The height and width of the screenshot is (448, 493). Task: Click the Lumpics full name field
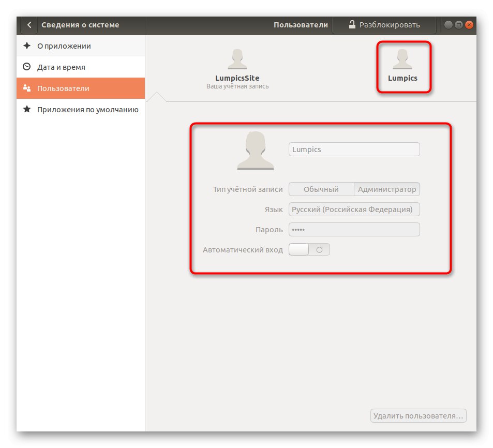(x=354, y=150)
